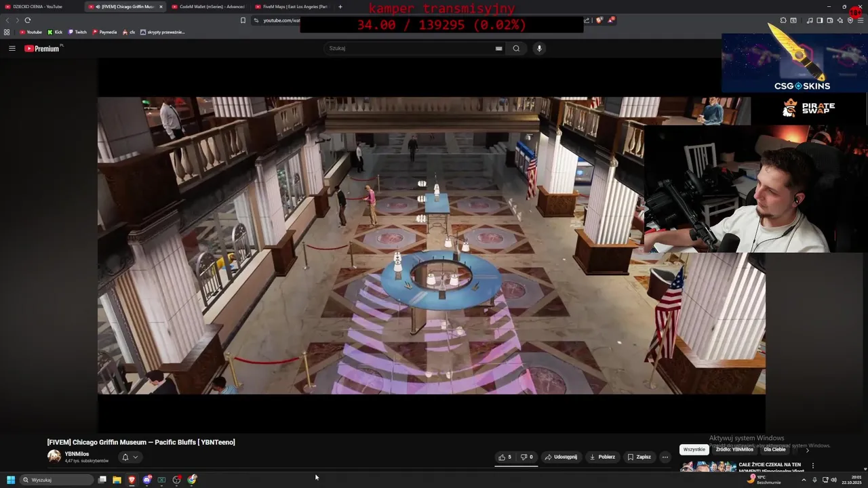The image size is (868, 488).
Task: Click the YouTube search magnifier button
Action: pyautogui.click(x=516, y=48)
